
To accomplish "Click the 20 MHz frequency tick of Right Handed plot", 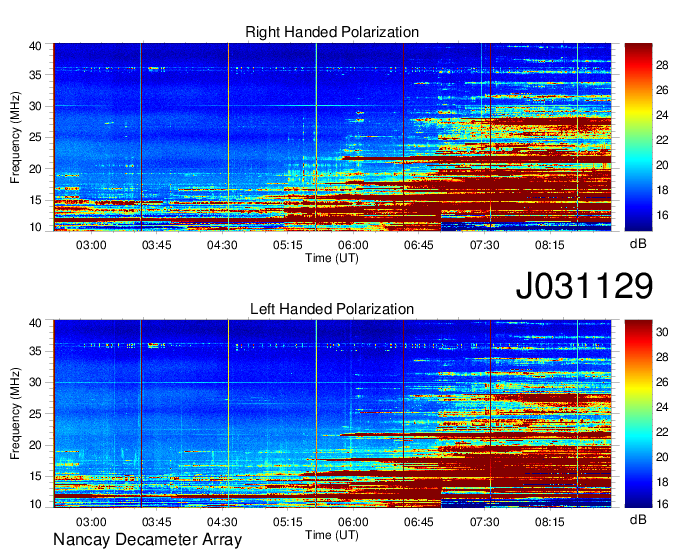I will tap(35, 169).
